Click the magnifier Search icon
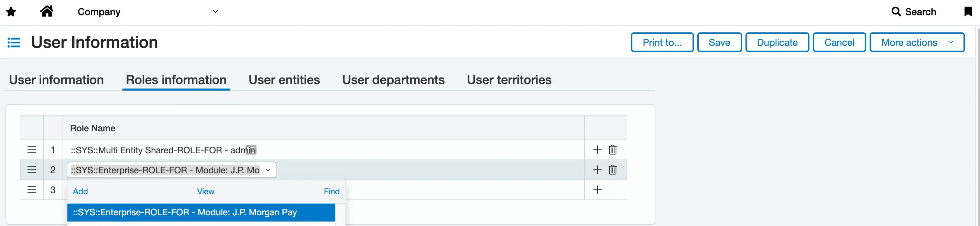Screen dimensions: 980x226 pyautogui.click(x=896, y=12)
